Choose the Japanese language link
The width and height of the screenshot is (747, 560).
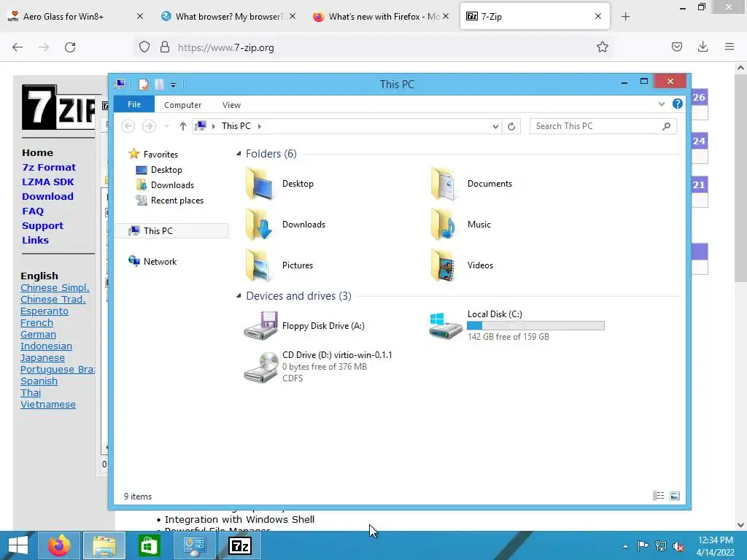(x=42, y=357)
